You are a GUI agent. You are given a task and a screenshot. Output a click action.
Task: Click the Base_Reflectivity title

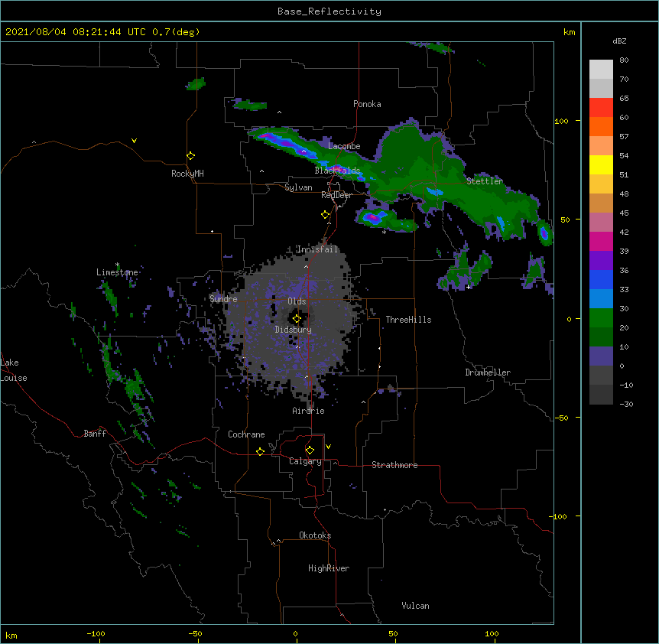pyautogui.click(x=329, y=11)
